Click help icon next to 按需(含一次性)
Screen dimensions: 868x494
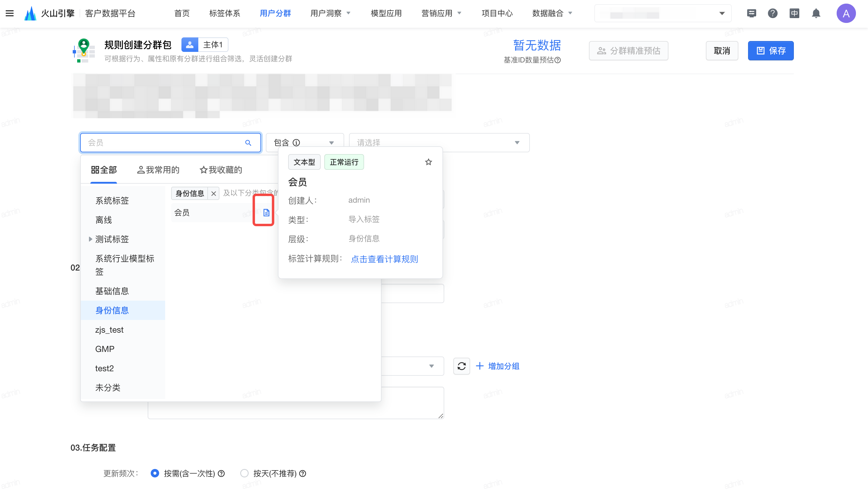coord(222,473)
